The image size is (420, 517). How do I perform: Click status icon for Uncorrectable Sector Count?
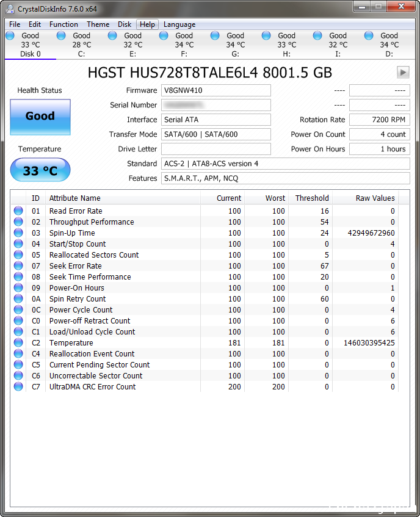[18, 375]
